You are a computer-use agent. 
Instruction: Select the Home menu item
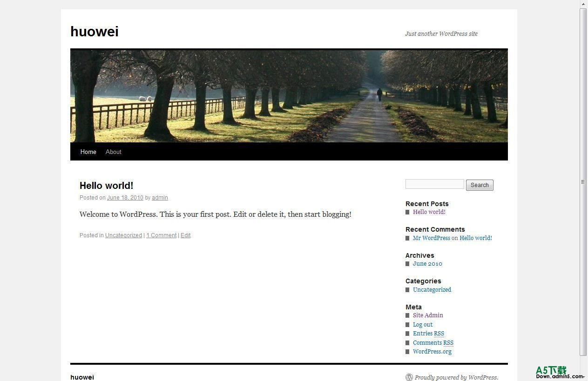click(88, 152)
